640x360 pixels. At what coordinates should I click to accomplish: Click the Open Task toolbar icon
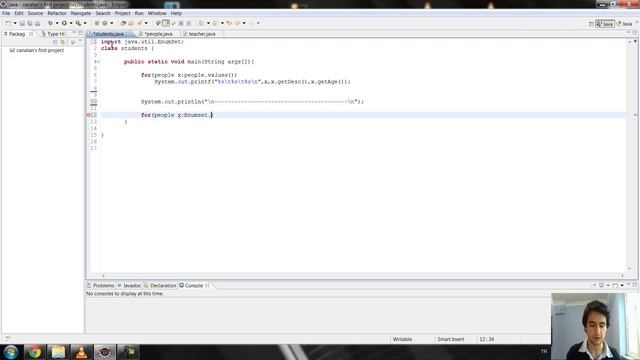click(131, 23)
